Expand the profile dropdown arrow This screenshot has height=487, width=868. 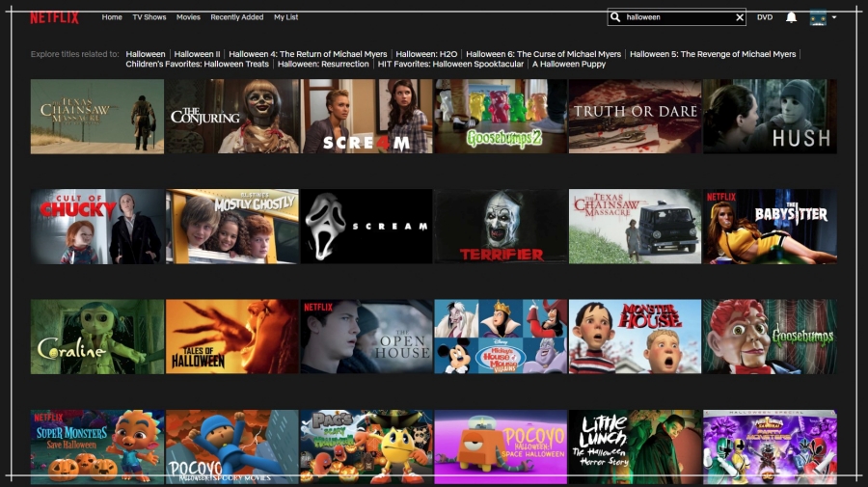(x=834, y=17)
